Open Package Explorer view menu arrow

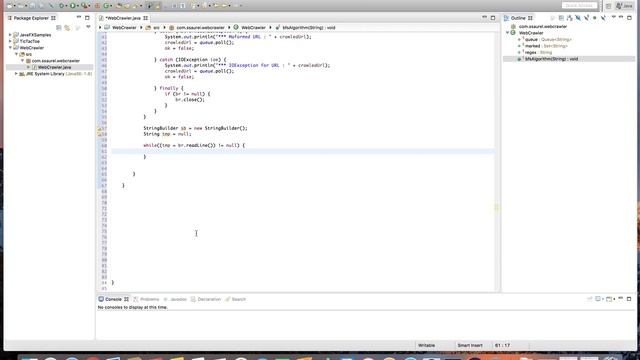[x=88, y=27]
